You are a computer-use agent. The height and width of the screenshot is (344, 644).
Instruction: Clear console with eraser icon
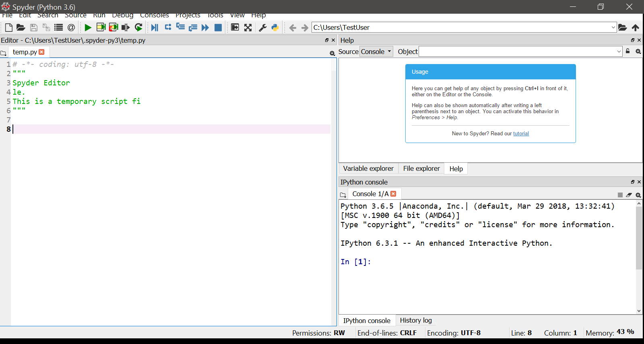click(x=629, y=195)
